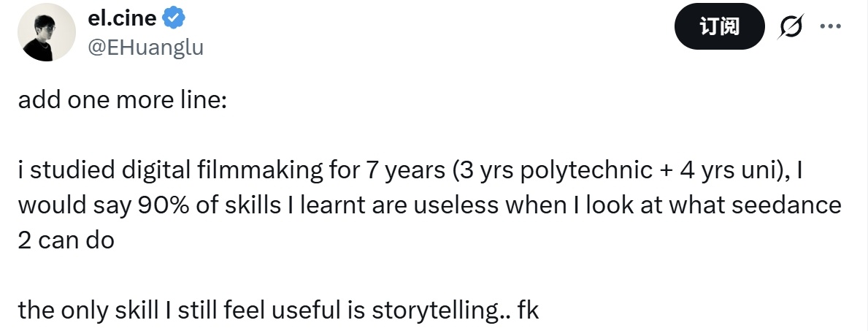Click the blue verified badge
The image size is (868, 331).
(173, 19)
